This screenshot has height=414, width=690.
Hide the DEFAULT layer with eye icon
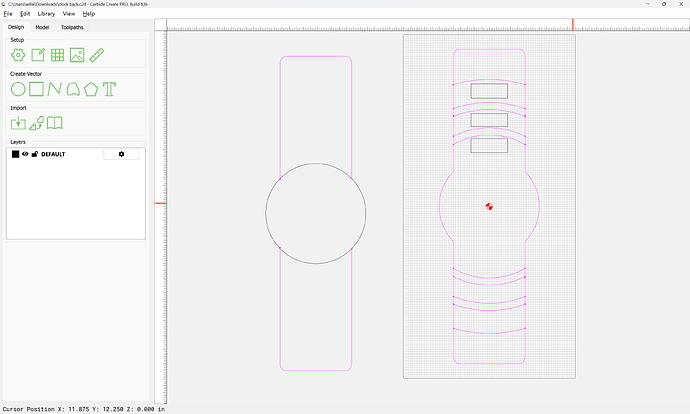[x=25, y=154]
